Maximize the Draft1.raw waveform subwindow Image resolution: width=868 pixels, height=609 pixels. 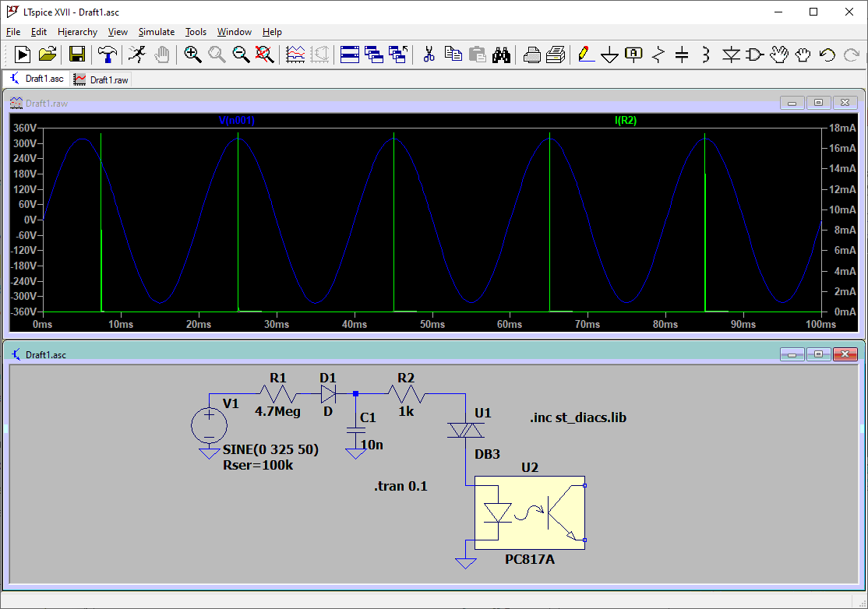818,102
